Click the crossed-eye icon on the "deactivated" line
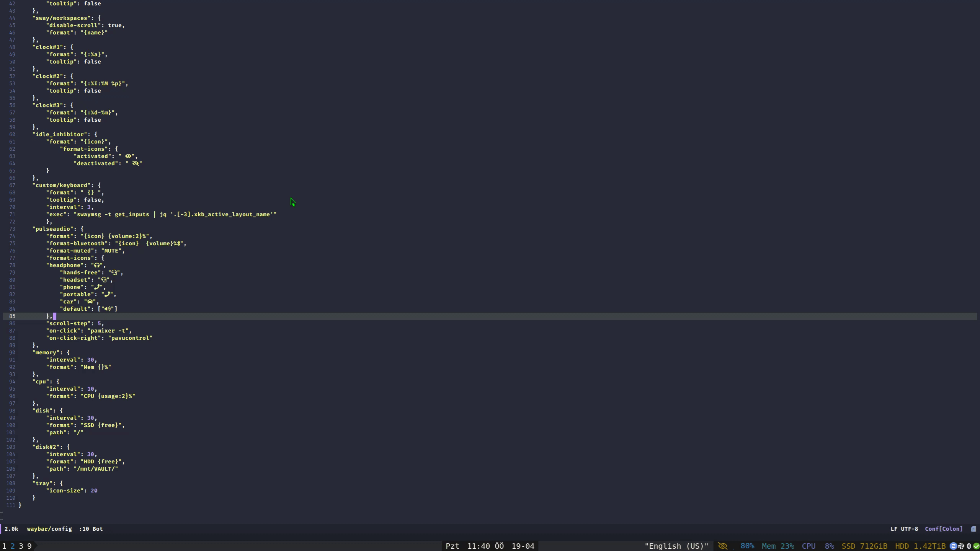Screen dimensions: 980x551 [135, 163]
